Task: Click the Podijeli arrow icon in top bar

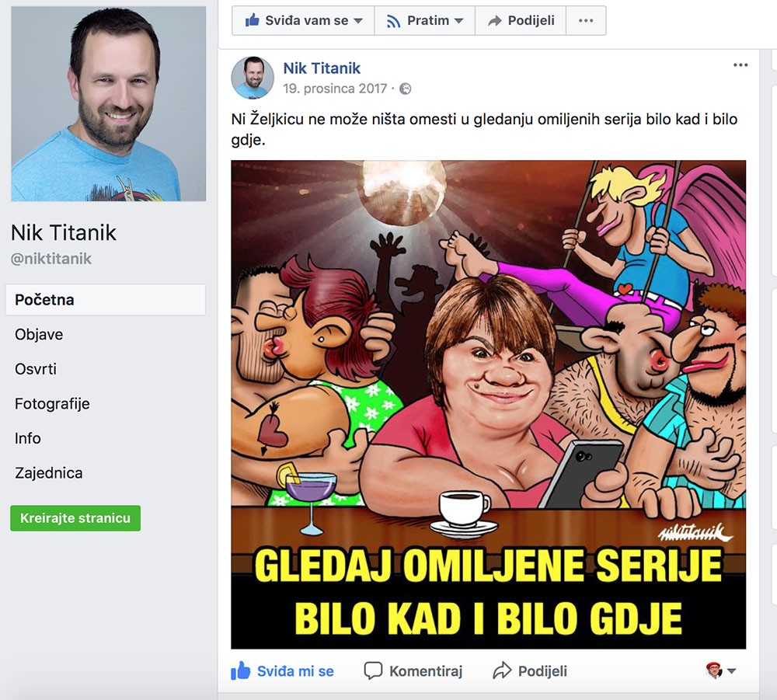Action: pos(494,21)
